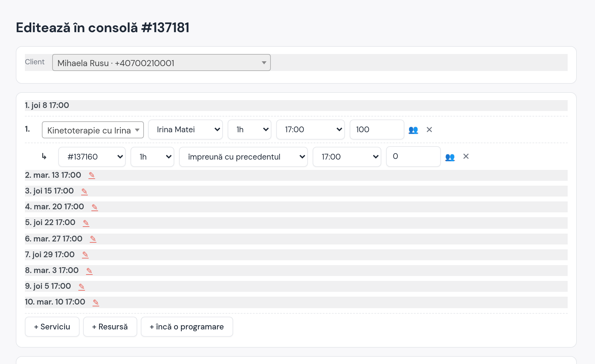Open the #137160 resource dropdown
595x364 pixels.
tap(92, 157)
